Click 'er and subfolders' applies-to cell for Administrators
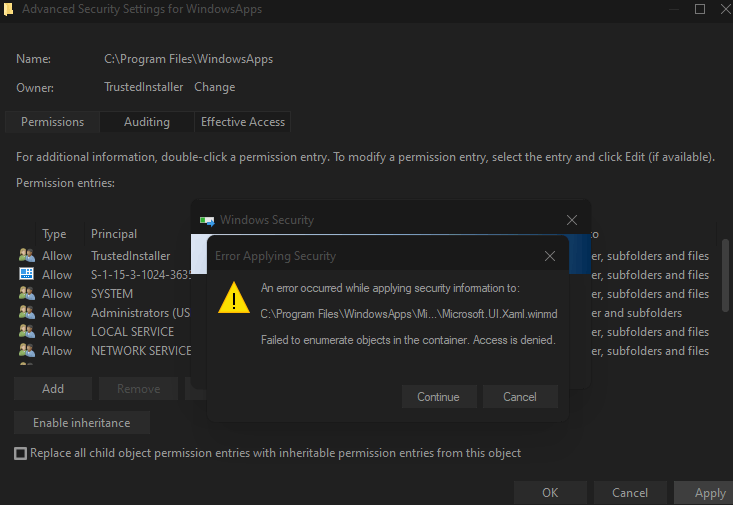Screen dimensions: 733x505 [x=637, y=313]
